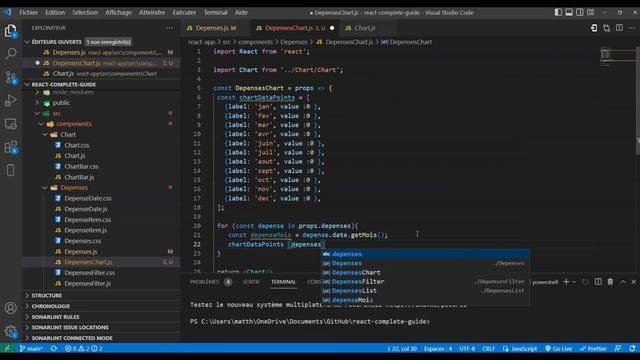Open DepensesFilter.js in the file tree
Screen dimensions: 640x360
[x=87, y=283]
